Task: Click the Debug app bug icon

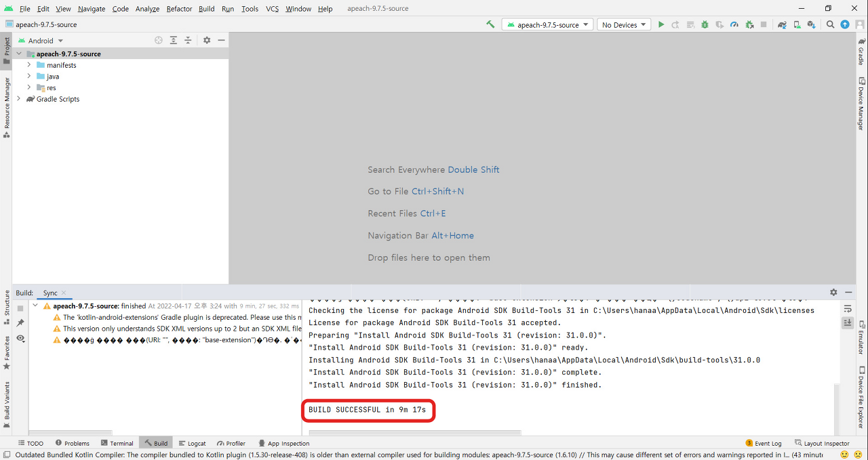Action: (x=705, y=24)
